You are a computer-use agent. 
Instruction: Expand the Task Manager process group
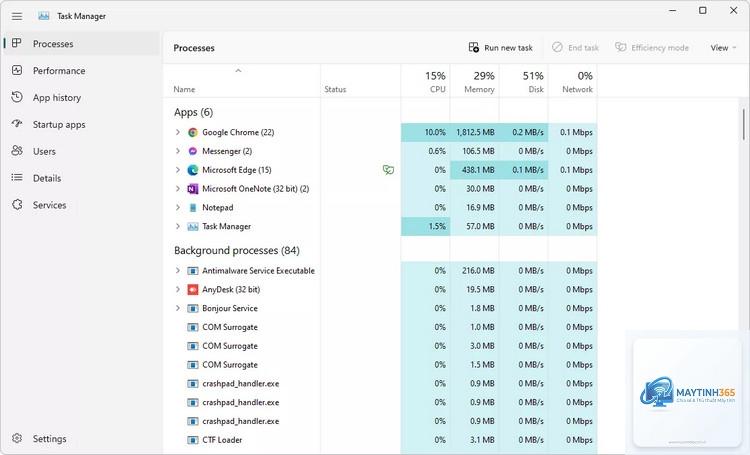[177, 226]
